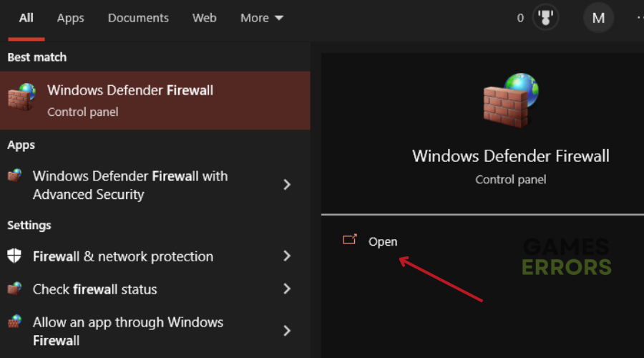The height and width of the screenshot is (358, 644).
Task: Click Open in the preview pane
Action: [x=382, y=242]
